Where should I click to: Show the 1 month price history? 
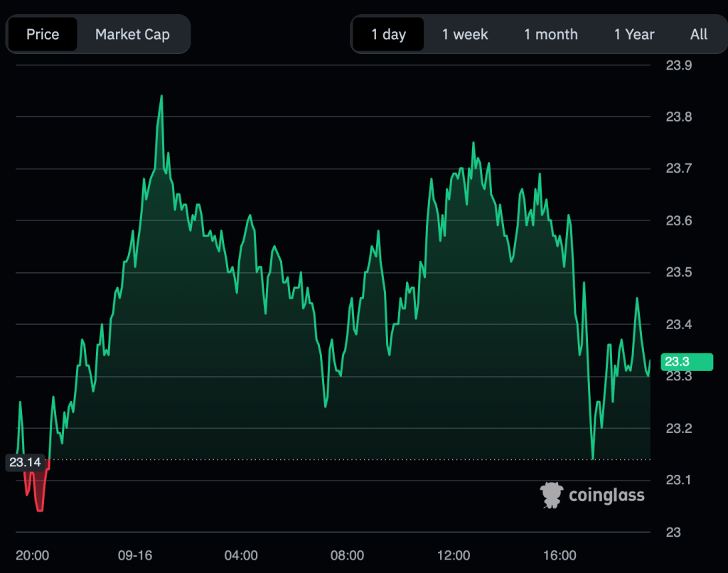click(x=551, y=34)
